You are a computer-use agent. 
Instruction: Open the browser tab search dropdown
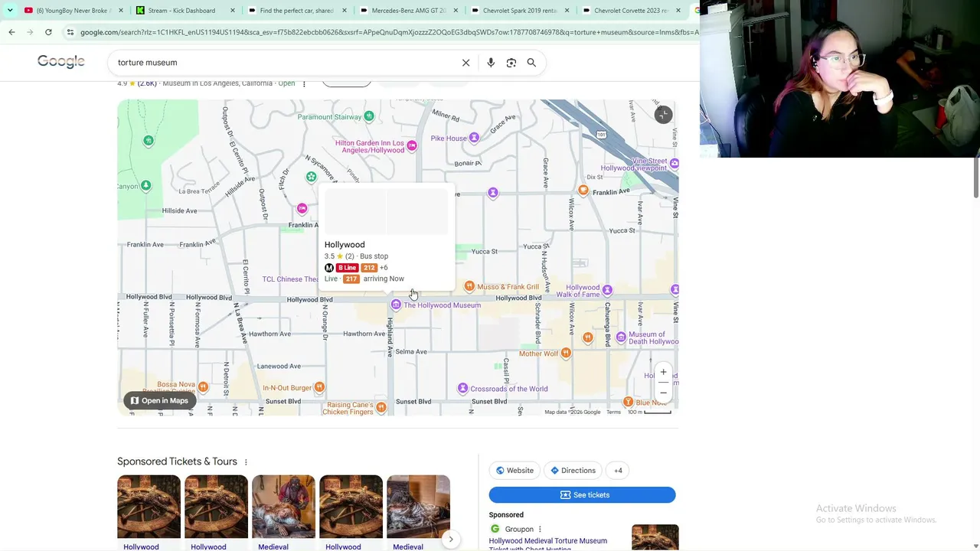(9, 10)
